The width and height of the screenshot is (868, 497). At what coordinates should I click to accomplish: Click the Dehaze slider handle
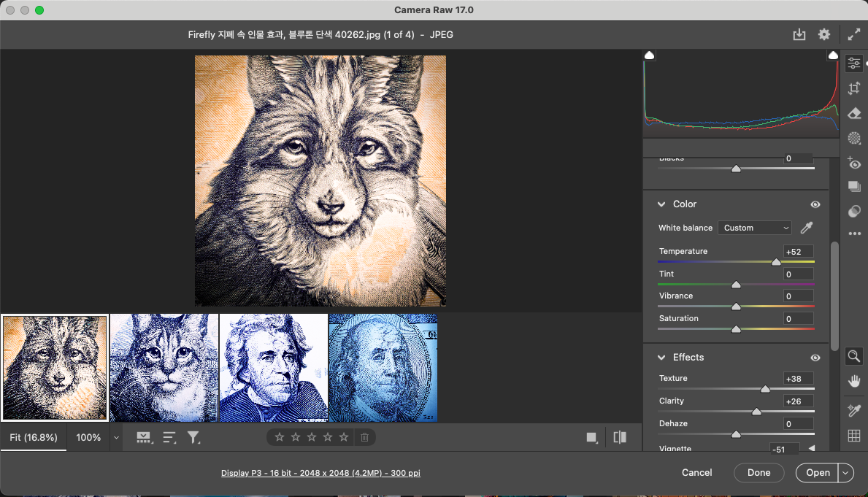pos(737,434)
